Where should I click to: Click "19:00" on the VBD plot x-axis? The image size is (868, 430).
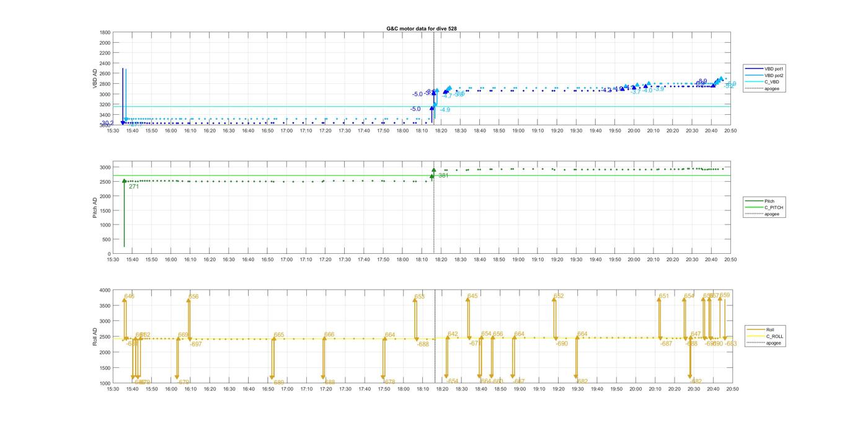tap(518, 130)
